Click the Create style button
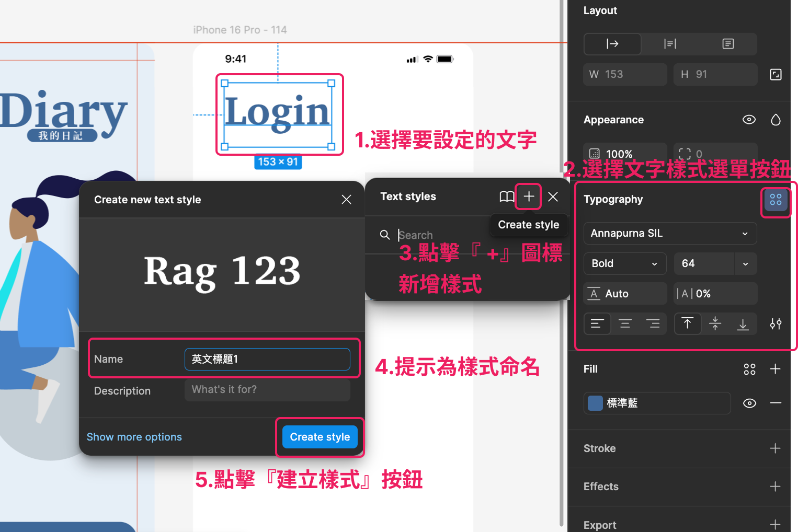 point(320,437)
